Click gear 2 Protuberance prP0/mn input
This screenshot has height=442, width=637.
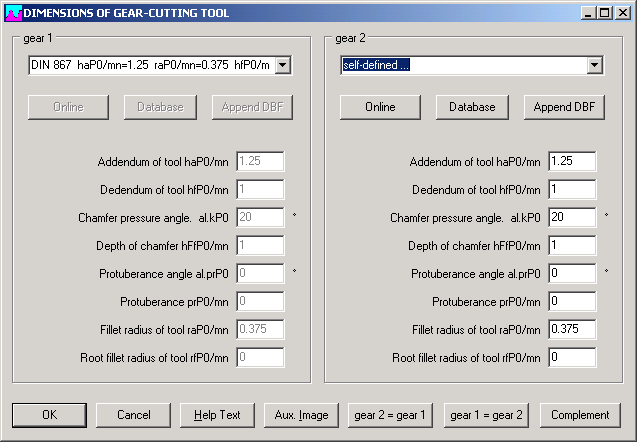[572, 301]
